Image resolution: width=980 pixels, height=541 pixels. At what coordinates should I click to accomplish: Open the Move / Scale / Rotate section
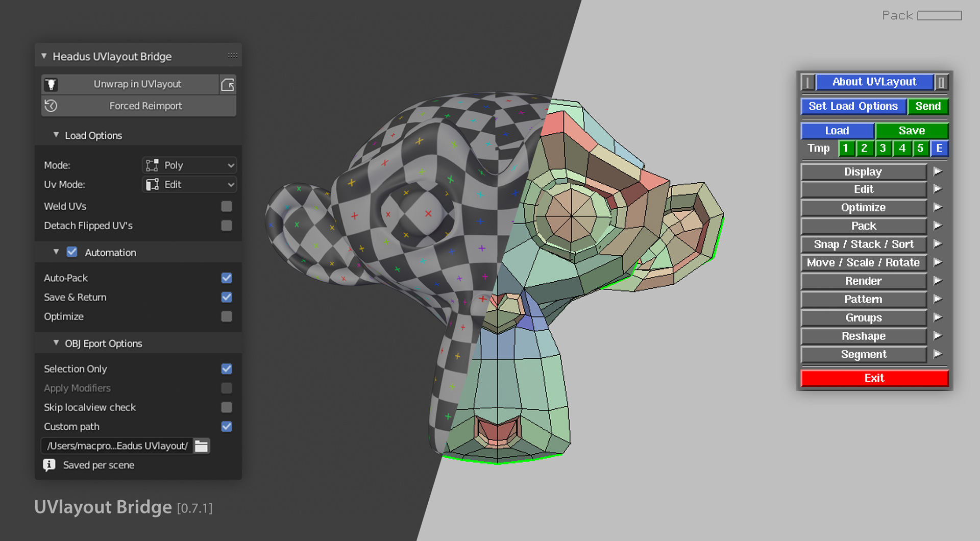tap(864, 263)
